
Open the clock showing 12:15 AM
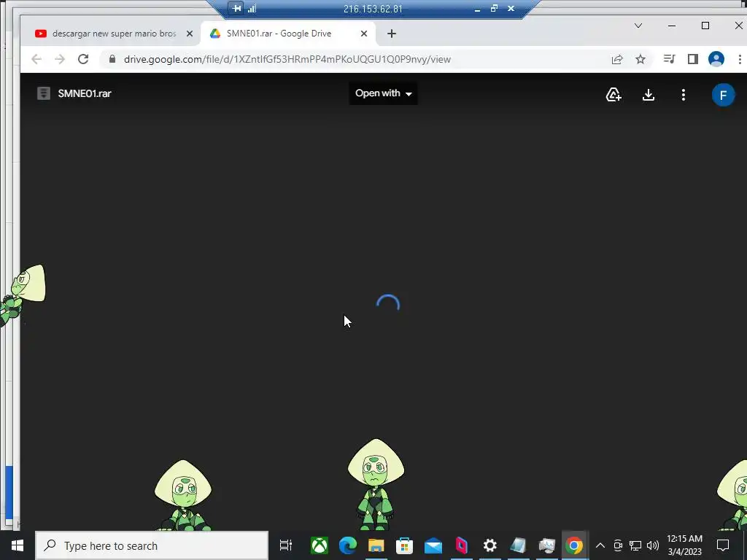pyautogui.click(x=684, y=545)
